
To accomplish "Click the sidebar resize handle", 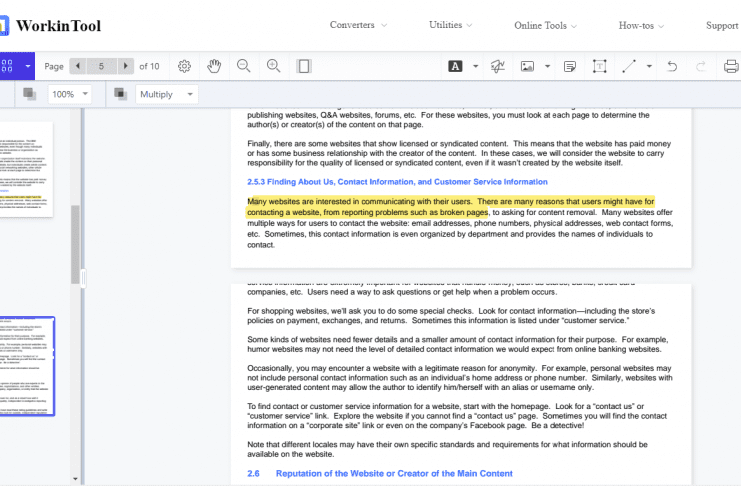I will pyautogui.click(x=84, y=278).
